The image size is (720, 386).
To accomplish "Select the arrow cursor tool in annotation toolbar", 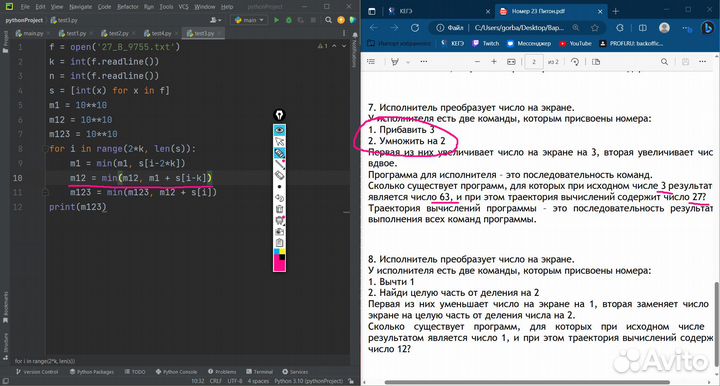I will pos(279,141).
